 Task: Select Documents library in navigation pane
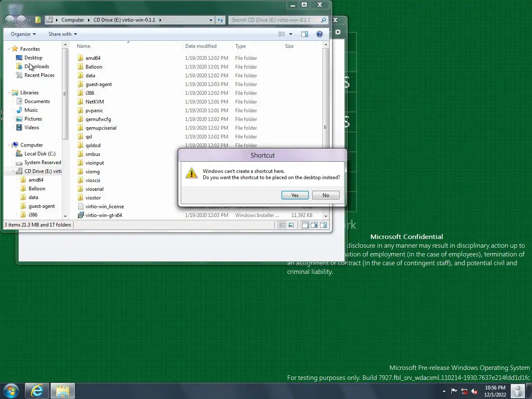(37, 101)
